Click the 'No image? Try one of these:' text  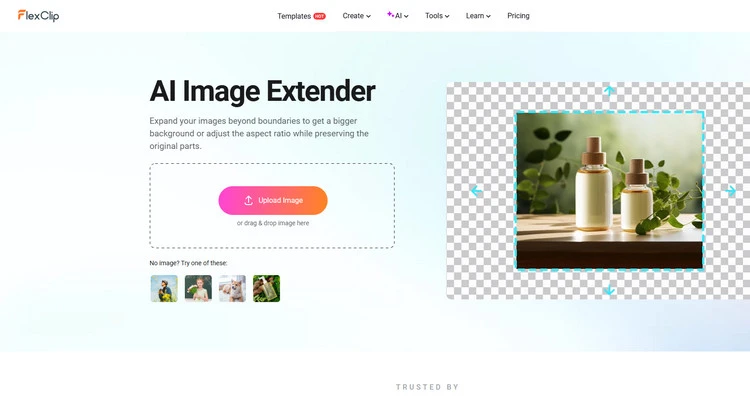pos(188,263)
